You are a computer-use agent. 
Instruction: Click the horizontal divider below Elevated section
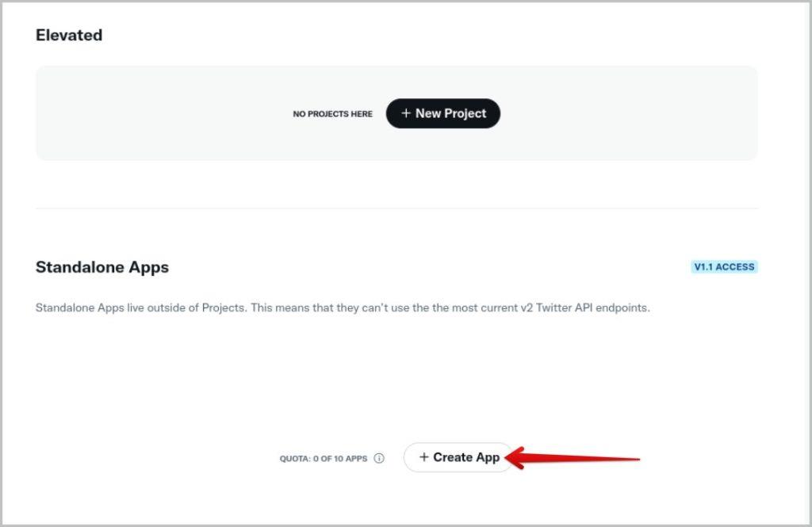coord(396,208)
